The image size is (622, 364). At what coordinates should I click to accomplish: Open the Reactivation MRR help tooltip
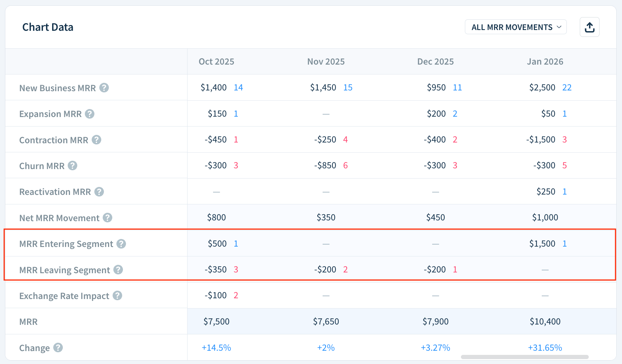pos(99,191)
